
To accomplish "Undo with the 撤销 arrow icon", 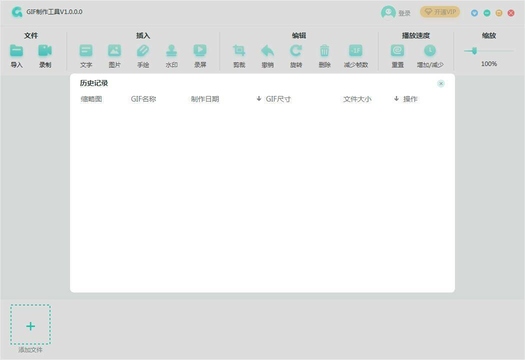I will [268, 51].
